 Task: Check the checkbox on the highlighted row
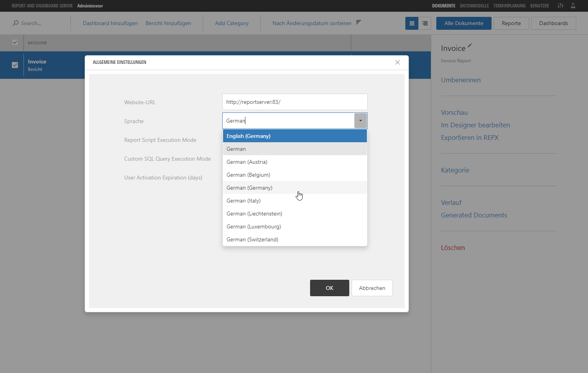pyautogui.click(x=15, y=65)
